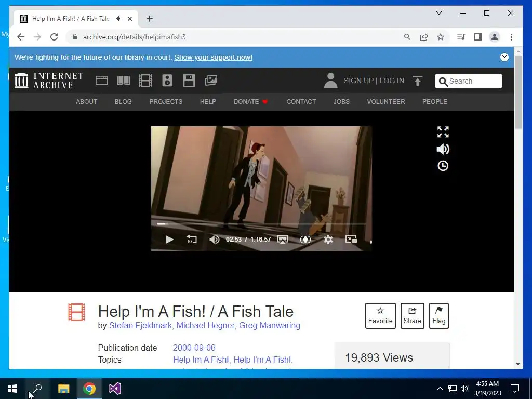Click LOG IN link

392,81
